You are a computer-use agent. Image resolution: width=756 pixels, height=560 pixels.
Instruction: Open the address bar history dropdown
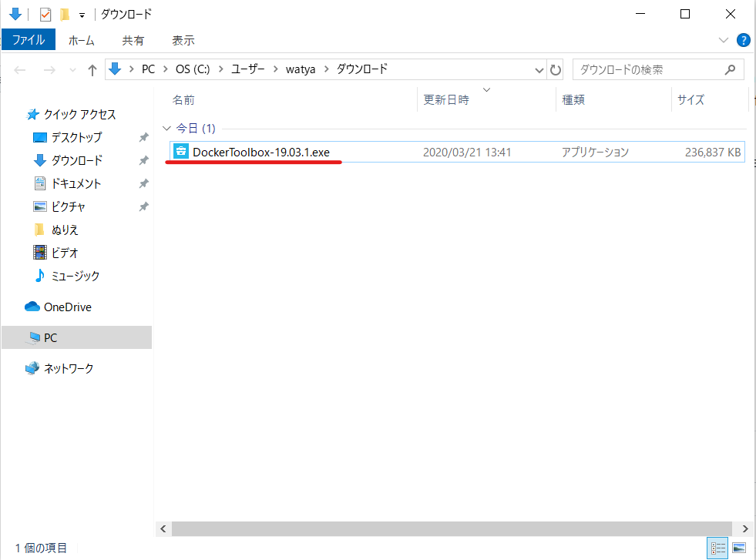pyautogui.click(x=539, y=69)
